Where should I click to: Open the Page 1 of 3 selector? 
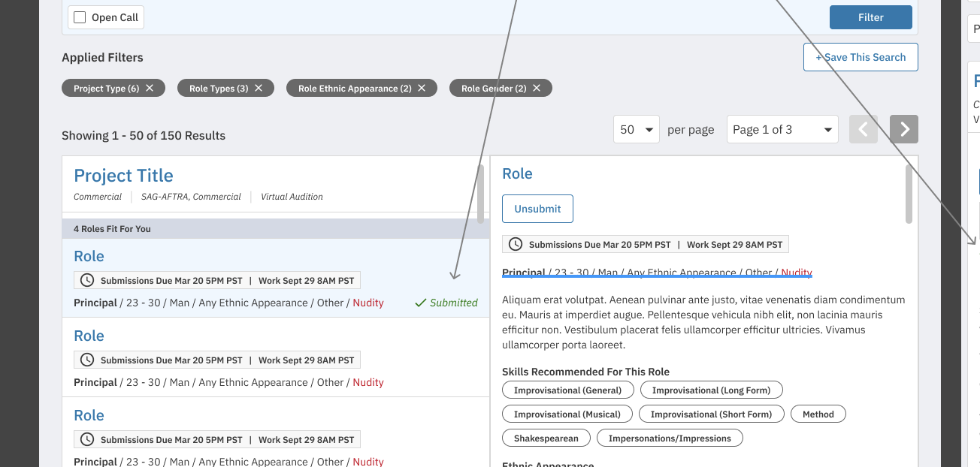tap(782, 129)
